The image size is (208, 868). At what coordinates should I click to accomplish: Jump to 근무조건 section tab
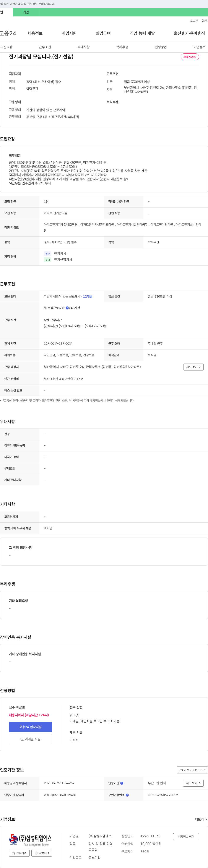coord(45,47)
